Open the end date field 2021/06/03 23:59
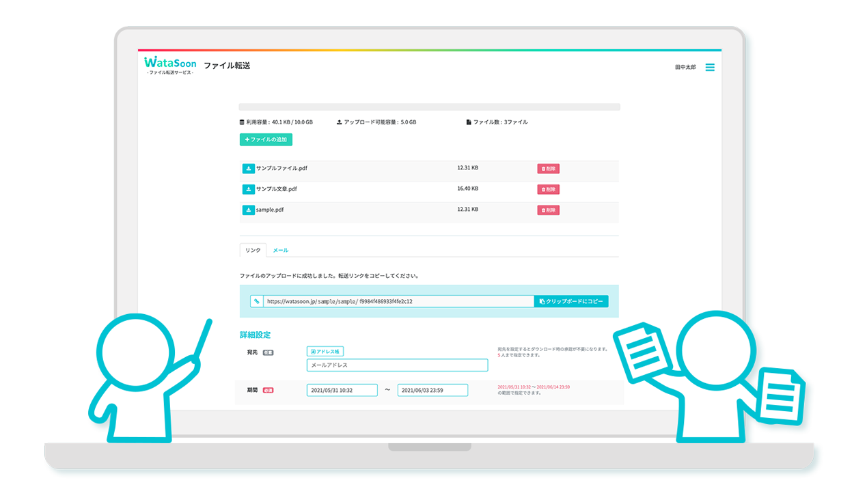Image resolution: width=867 pixels, height=504 pixels. point(433,390)
